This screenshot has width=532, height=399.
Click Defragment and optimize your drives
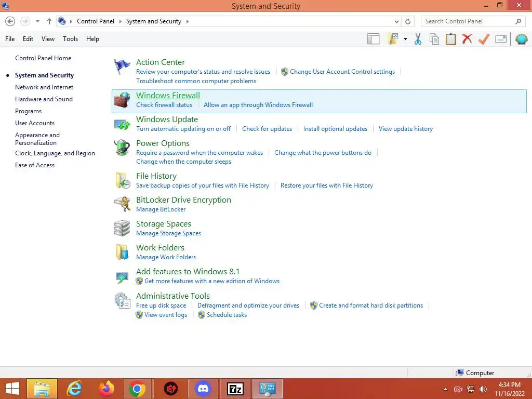248,305
